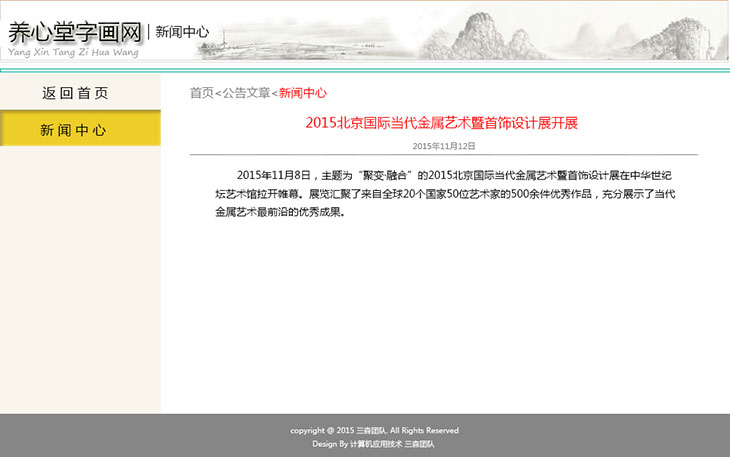730x457 pixels.
Task: Select the yellow 新闻中心 sidebar item
Action: (x=73, y=130)
